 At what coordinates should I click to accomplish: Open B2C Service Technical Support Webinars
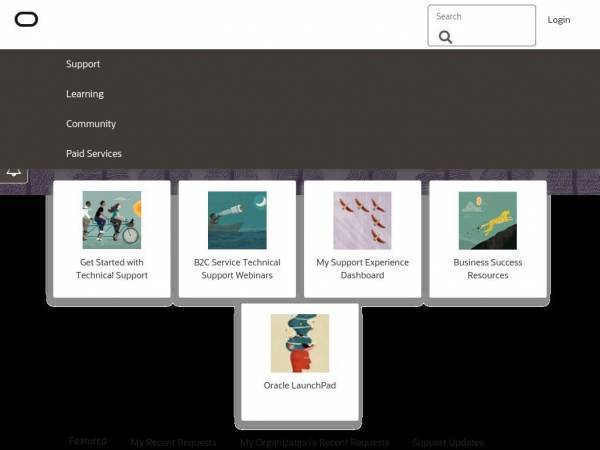(x=237, y=269)
